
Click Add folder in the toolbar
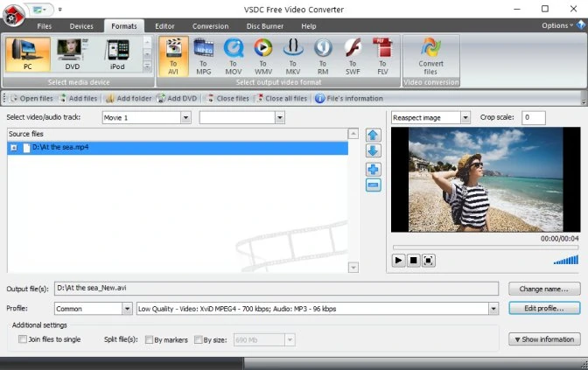[x=129, y=99]
